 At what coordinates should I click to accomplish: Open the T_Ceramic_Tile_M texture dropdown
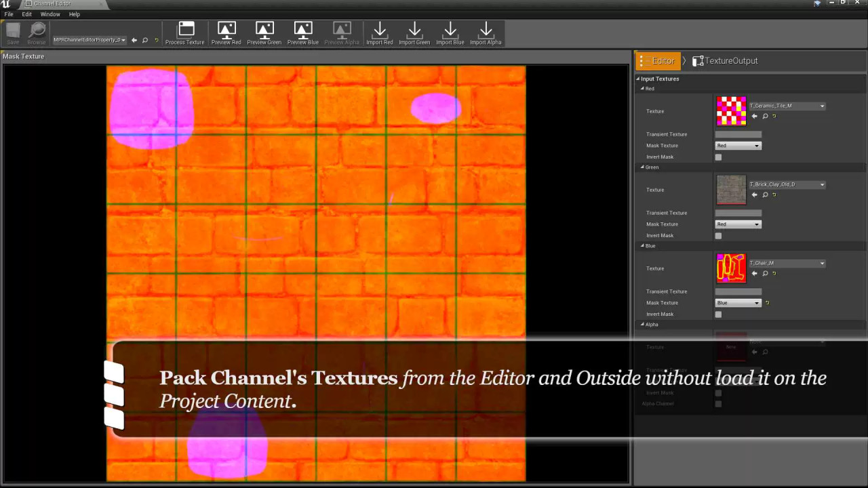click(x=787, y=106)
